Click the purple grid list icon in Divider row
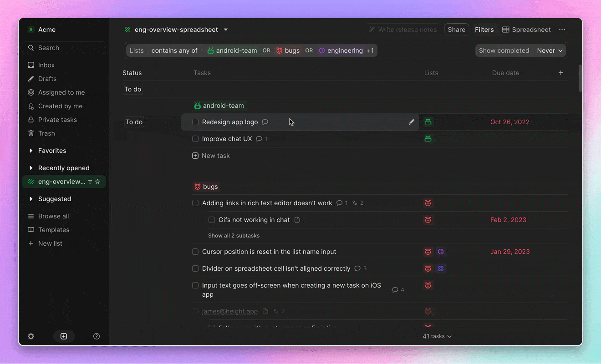Viewport: 601px width, 364px height. point(441,268)
